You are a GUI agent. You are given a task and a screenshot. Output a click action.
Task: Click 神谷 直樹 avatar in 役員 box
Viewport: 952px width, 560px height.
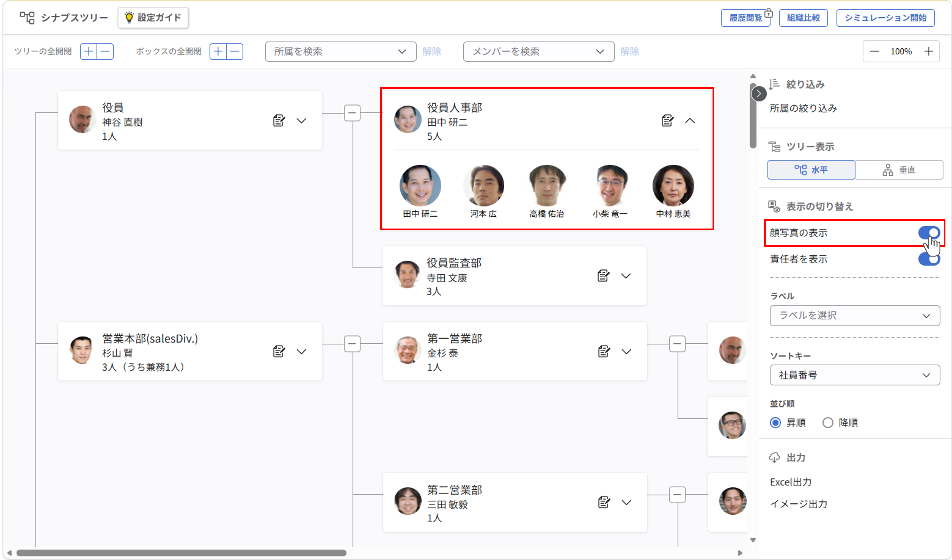82,119
